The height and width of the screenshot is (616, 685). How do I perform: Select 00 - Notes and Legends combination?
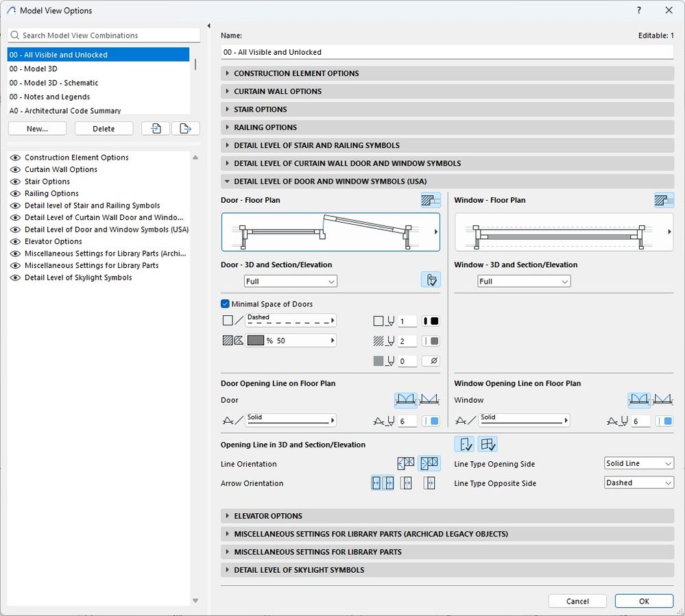point(49,97)
